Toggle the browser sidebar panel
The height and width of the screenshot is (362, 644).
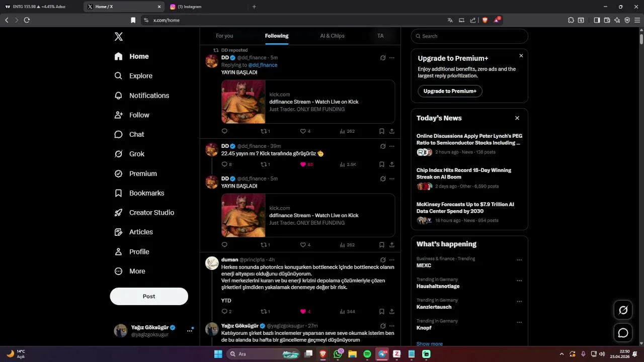[597, 20]
